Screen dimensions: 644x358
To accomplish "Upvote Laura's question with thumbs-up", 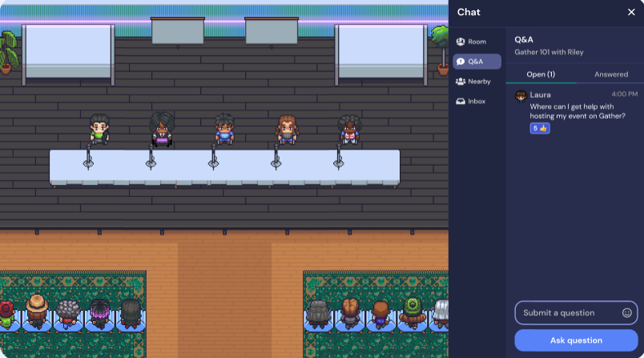I will 540,128.
